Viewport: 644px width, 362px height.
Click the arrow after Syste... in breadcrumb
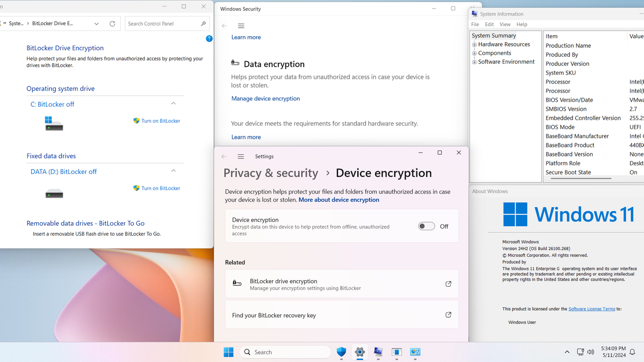(28, 24)
